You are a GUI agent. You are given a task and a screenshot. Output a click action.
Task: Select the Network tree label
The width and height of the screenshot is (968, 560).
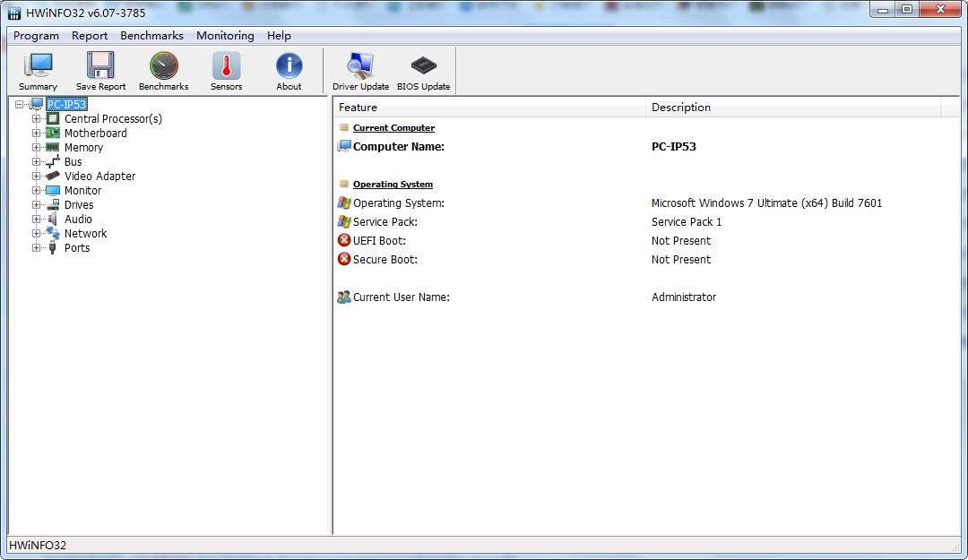tap(86, 233)
